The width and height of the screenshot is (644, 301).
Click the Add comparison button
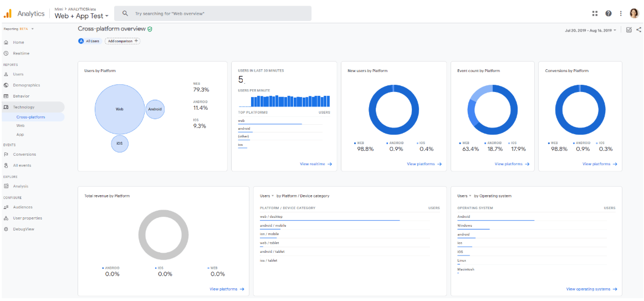[x=122, y=41]
